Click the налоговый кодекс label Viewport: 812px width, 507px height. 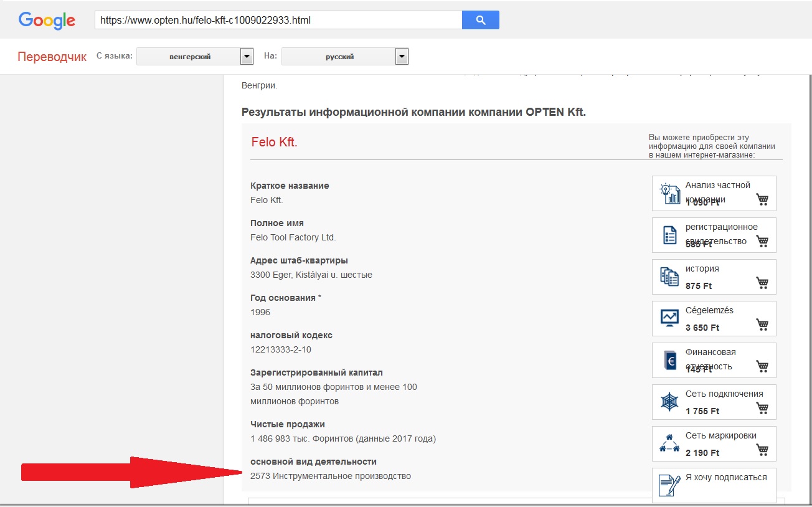coord(291,335)
